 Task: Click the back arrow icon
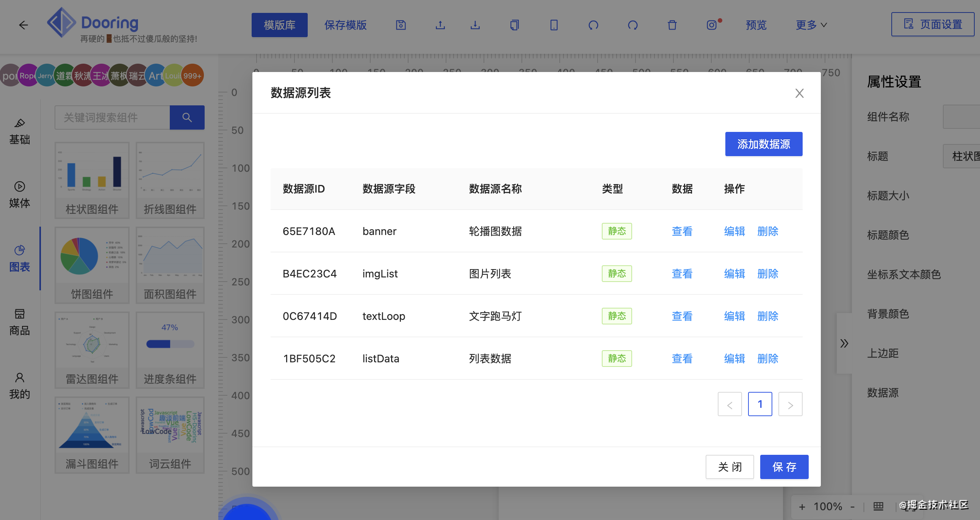pyautogui.click(x=23, y=25)
